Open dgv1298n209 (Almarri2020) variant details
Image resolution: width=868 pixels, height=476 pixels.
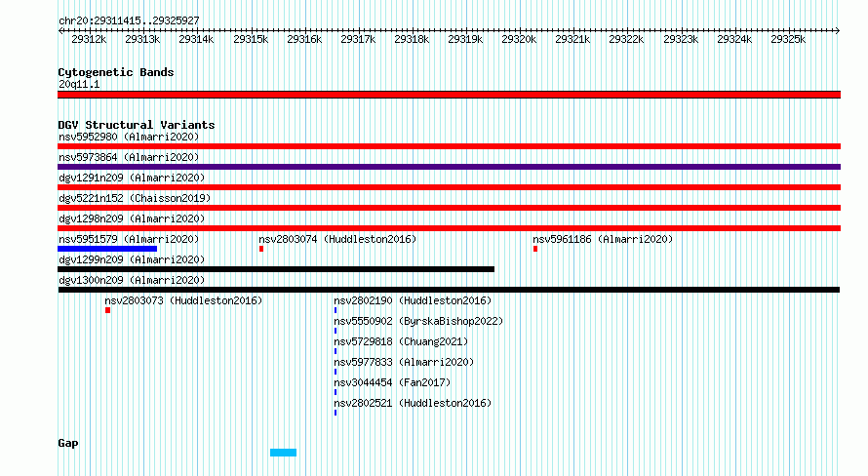[132, 218]
